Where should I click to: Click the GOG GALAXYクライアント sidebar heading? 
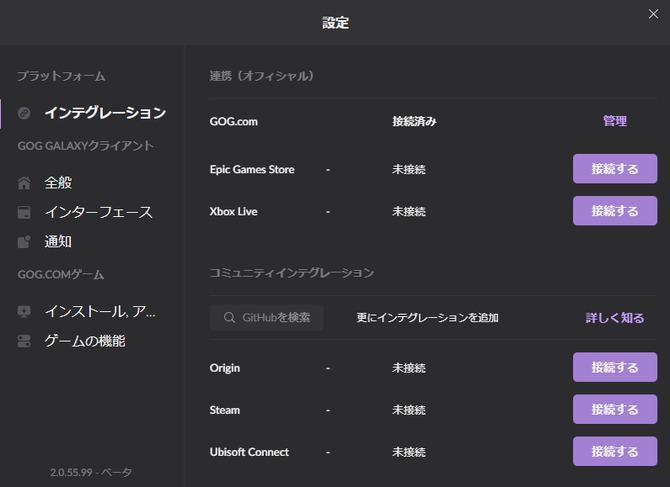(x=85, y=146)
